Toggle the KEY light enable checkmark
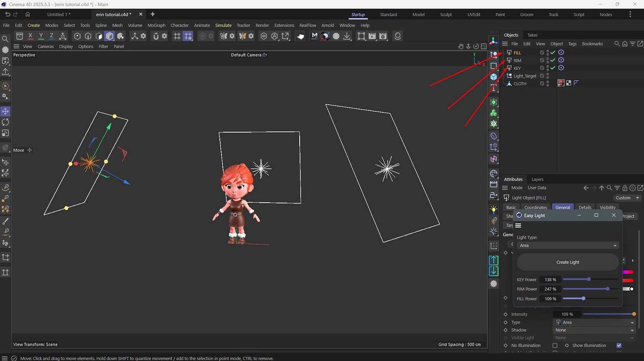 coord(553,68)
